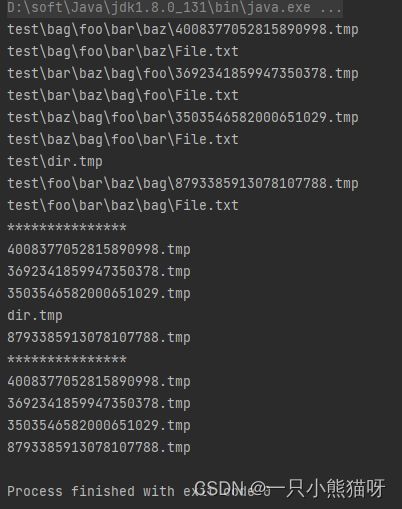The image size is (402, 509).
Task: Select test\foo\bar\baz\bag\File.txt line
Action: pyautogui.click(x=123, y=205)
